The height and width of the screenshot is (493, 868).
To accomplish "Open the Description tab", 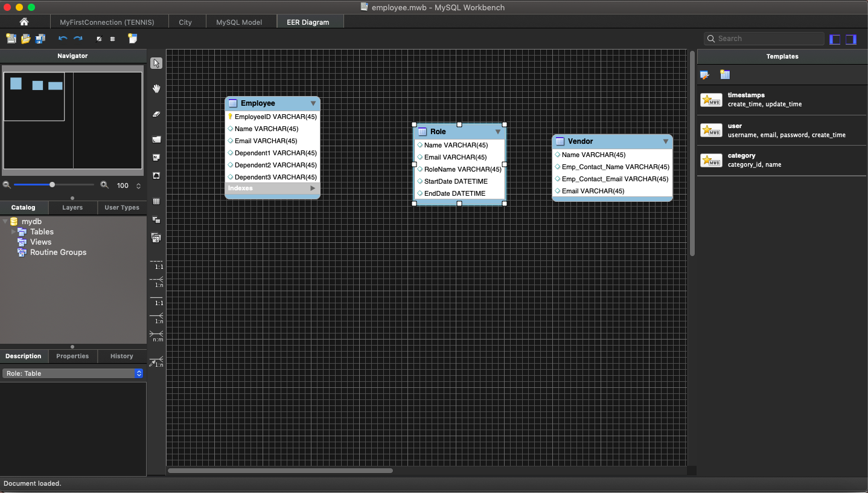I will point(24,356).
